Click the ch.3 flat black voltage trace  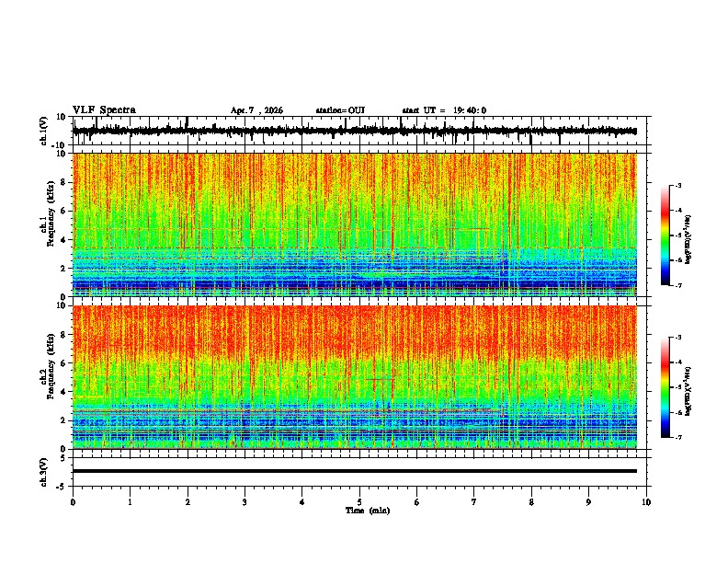355,471
